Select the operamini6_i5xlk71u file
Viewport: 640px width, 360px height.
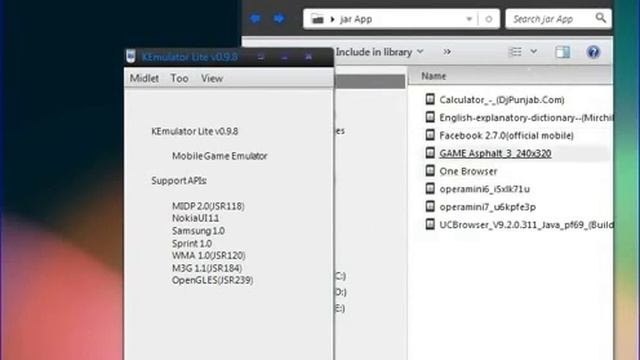(x=484, y=189)
